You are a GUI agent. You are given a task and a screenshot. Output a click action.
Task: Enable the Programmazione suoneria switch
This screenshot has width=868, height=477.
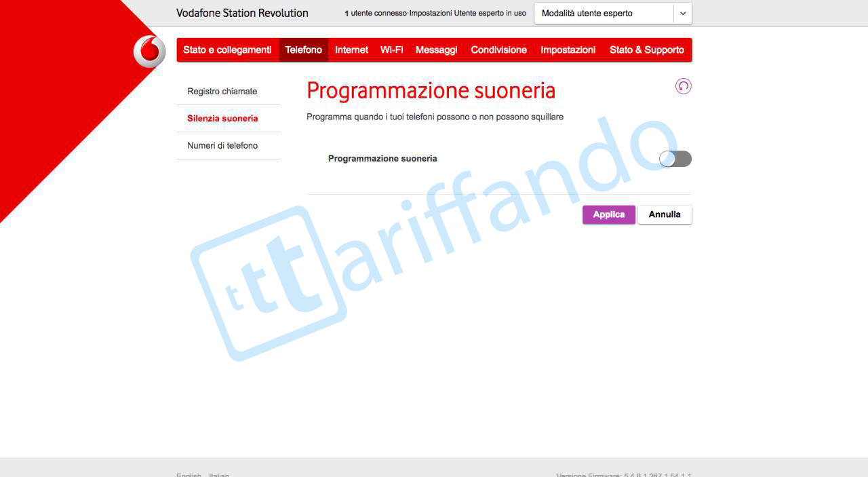[675, 159]
